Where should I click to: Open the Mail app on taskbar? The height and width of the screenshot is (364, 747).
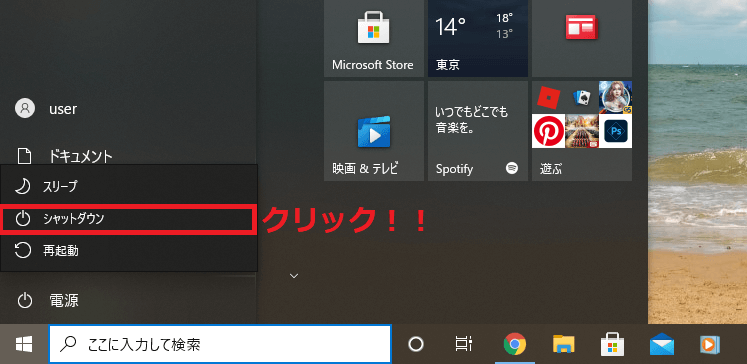[x=662, y=344]
